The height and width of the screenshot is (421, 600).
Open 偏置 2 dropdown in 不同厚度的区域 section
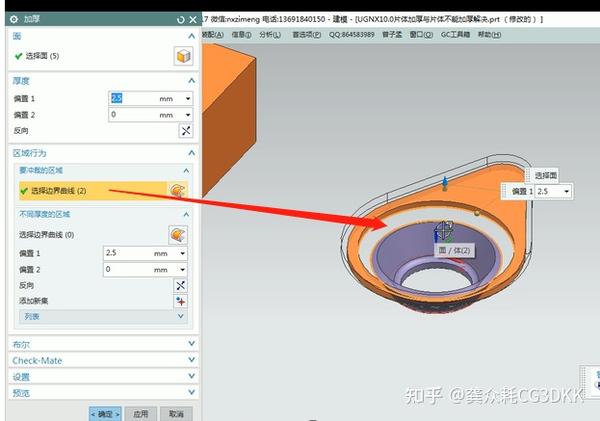(x=183, y=270)
